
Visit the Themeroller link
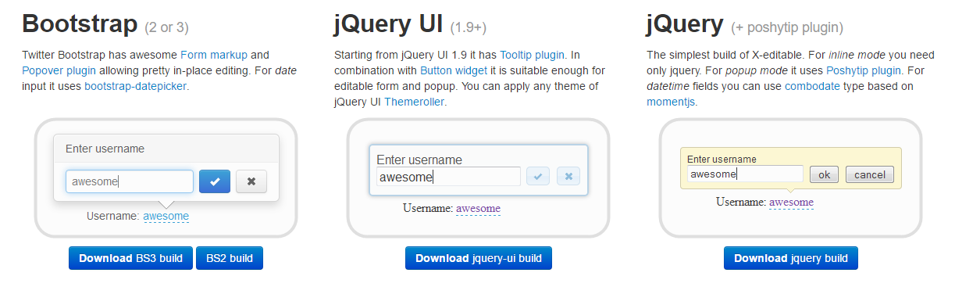pos(415,102)
